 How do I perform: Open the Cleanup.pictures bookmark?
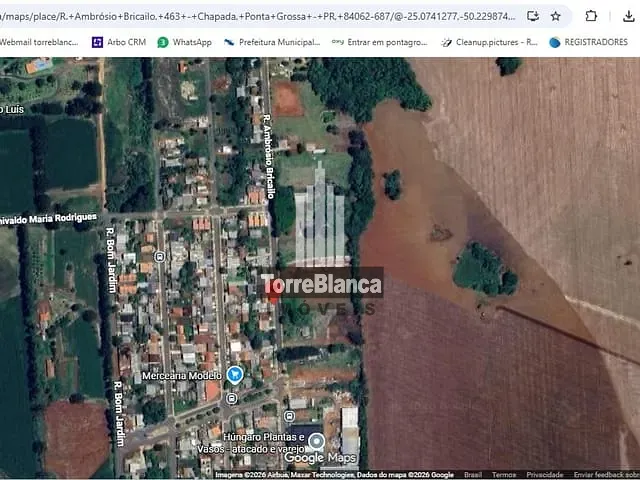click(489, 42)
